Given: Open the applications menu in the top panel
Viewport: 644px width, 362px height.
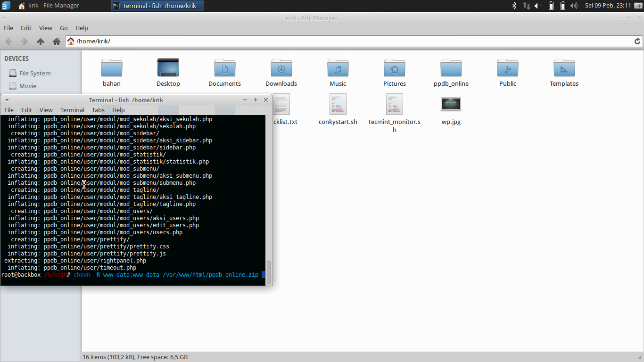Looking at the screenshot, I should [6, 6].
